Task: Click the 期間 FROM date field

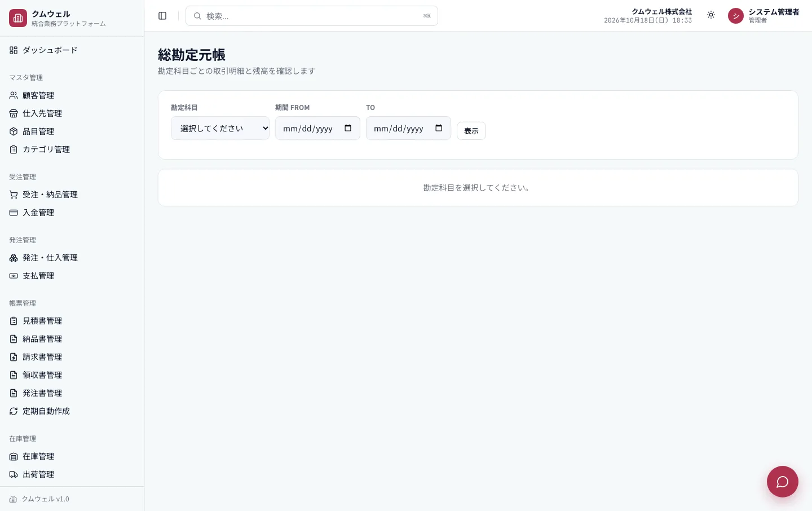Action: 317,128
